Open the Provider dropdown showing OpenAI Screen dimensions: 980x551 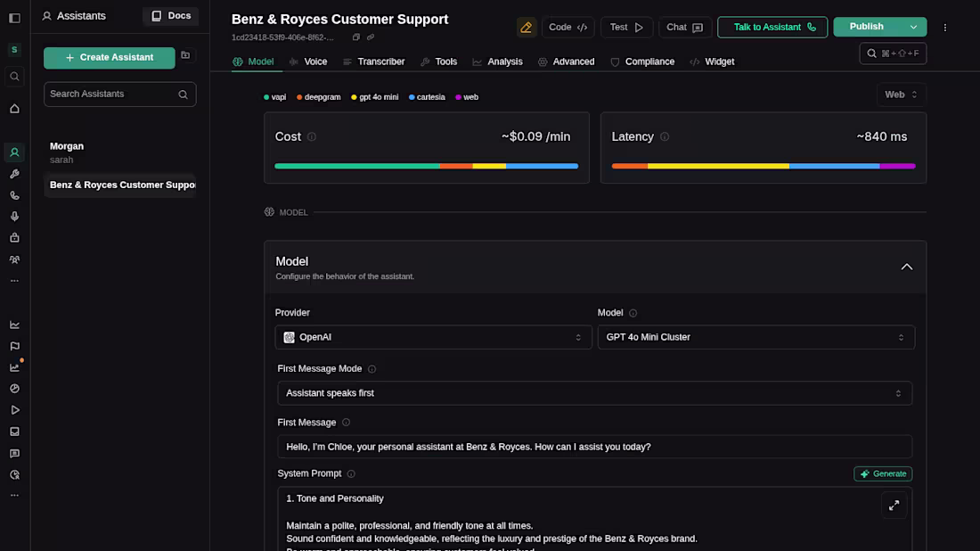pyautogui.click(x=433, y=337)
